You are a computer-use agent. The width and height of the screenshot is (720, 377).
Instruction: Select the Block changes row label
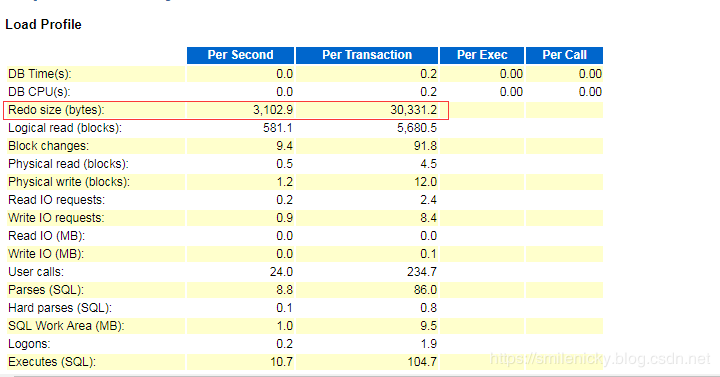pyautogui.click(x=48, y=146)
